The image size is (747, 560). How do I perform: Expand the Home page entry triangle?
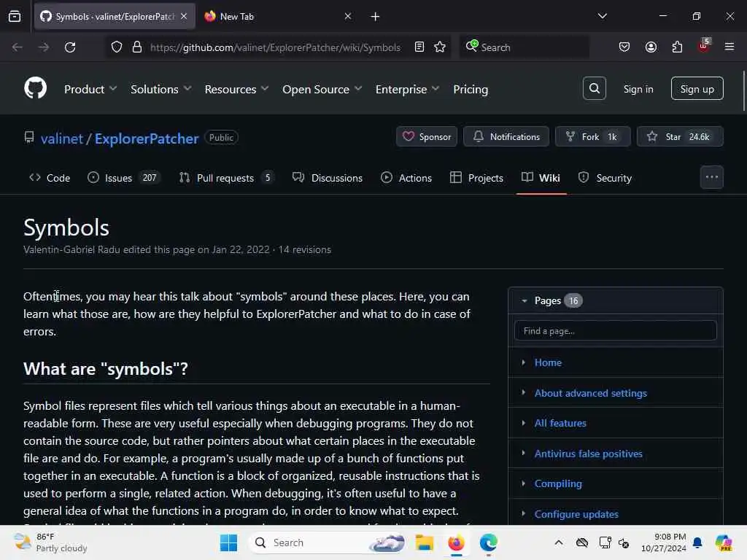(x=523, y=362)
